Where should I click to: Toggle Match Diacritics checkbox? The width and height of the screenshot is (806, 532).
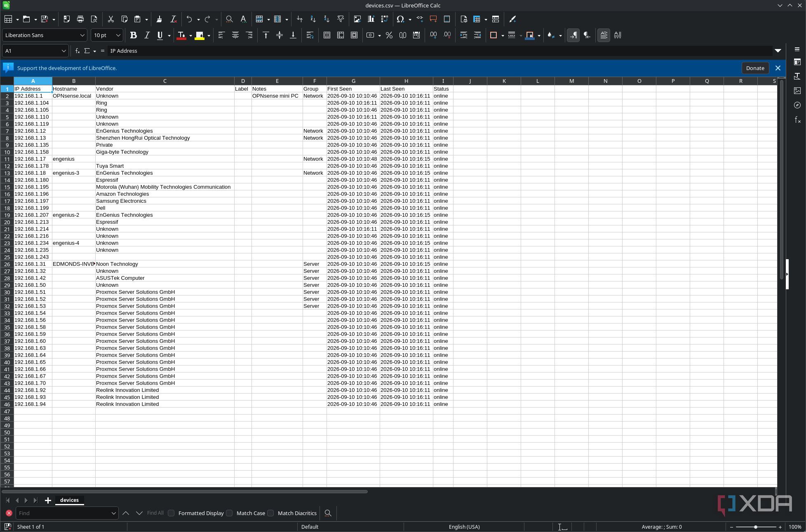(270, 513)
